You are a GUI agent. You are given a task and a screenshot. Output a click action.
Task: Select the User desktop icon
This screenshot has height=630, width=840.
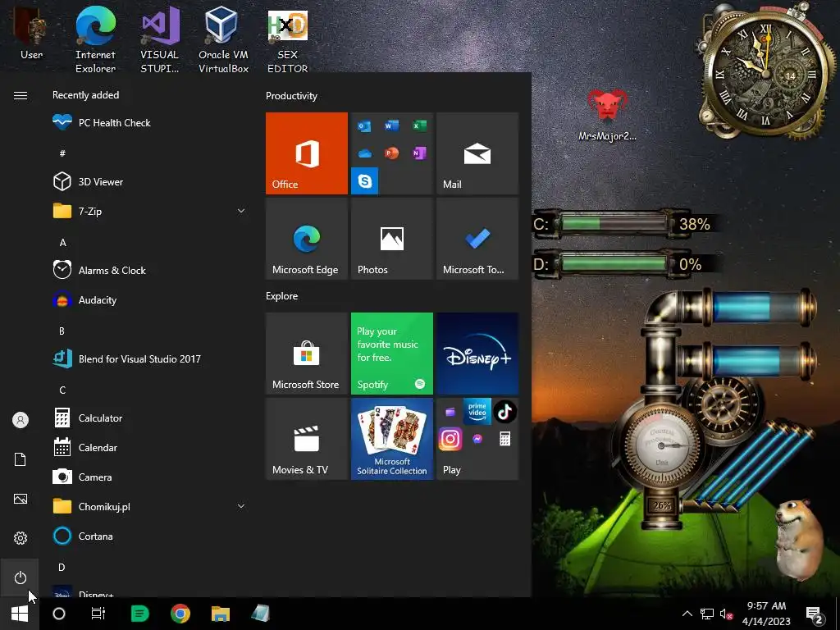(31, 33)
